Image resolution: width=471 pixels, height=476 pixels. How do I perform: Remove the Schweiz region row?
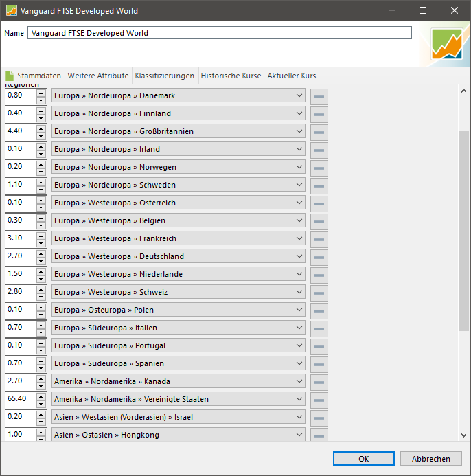pos(319,293)
